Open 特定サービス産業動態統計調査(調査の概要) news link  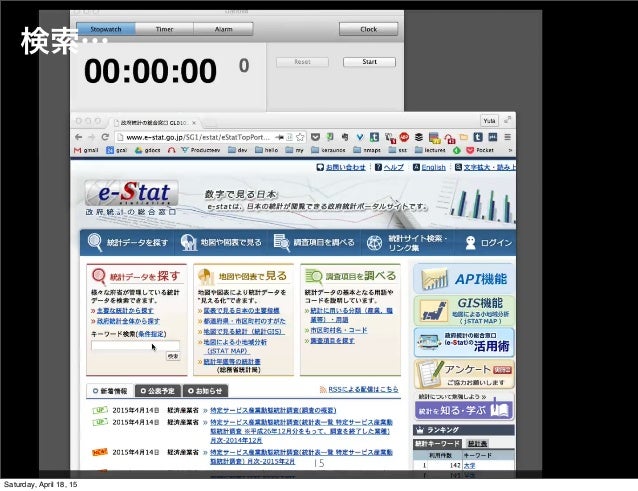tap(273, 410)
